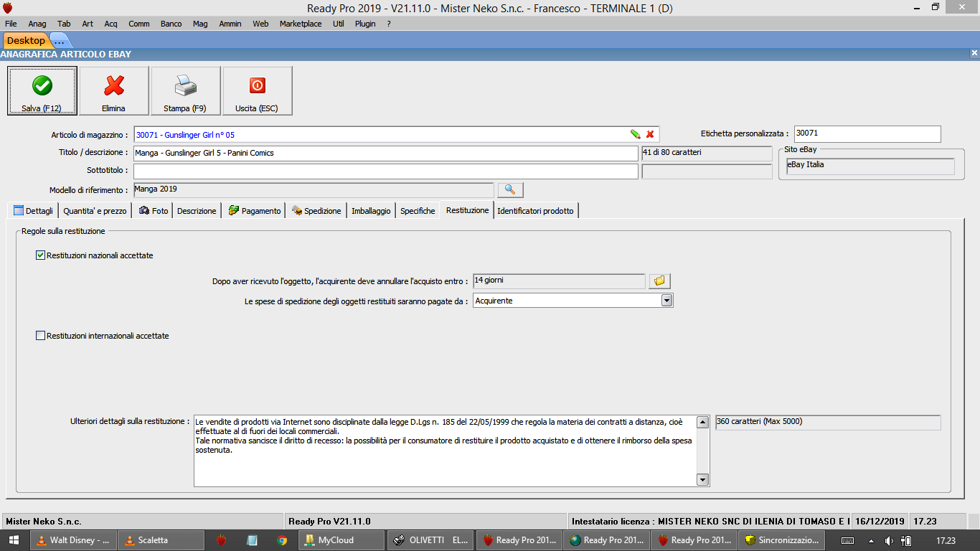Viewport: 980px width, 551px height.
Task: Open the Anag menu
Action: (x=37, y=24)
